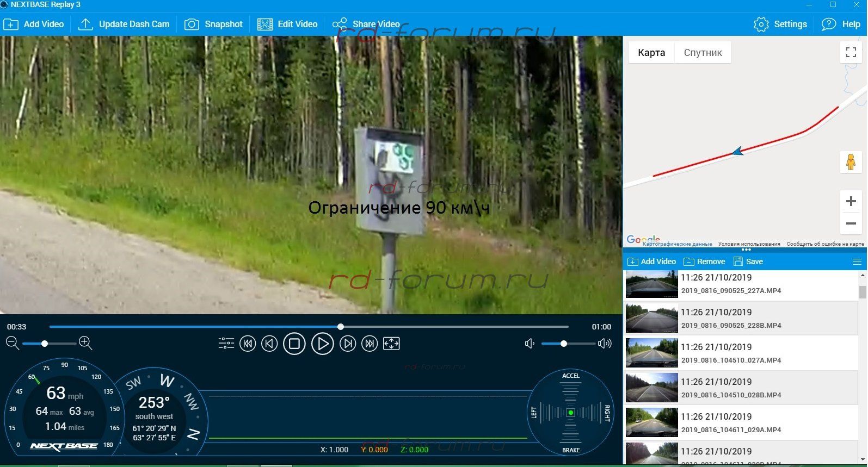This screenshot has height=467, width=868.
Task: Click the 1.04 miles distance value
Action: 64,427
